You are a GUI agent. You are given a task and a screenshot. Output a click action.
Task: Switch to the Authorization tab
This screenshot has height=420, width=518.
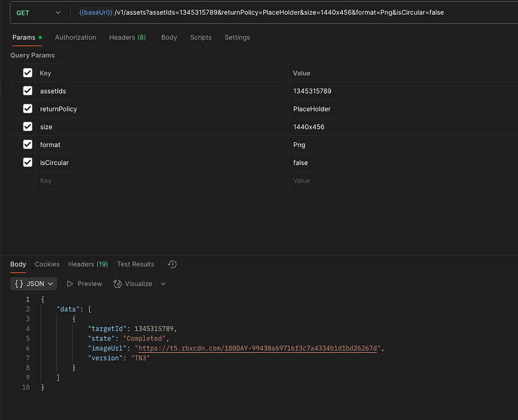pos(75,38)
